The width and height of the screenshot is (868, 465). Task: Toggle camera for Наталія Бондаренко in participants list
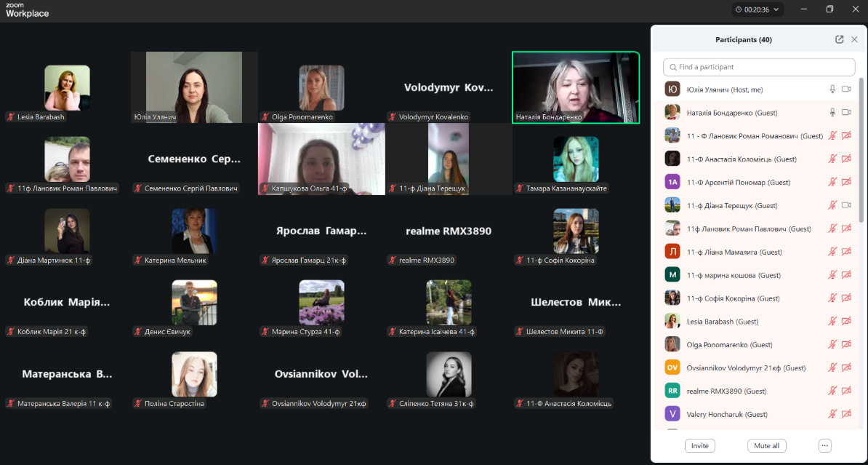tap(846, 113)
